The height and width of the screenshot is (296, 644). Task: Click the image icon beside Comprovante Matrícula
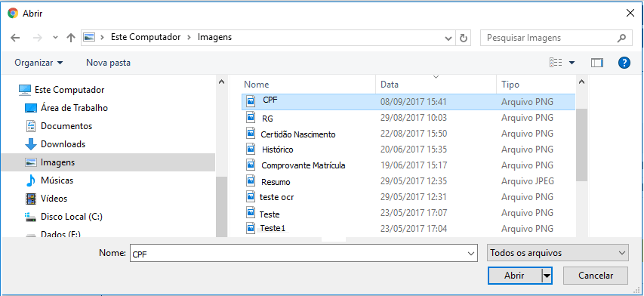[251, 165]
